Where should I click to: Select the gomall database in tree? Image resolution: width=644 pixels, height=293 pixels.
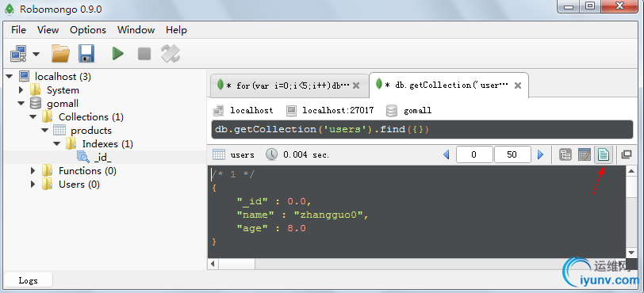pos(63,104)
